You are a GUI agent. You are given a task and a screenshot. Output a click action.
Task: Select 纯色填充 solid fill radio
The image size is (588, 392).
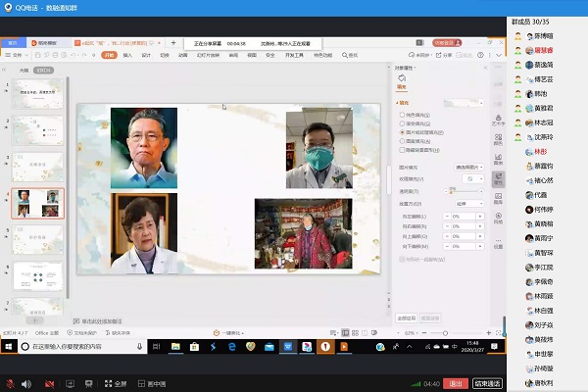(x=402, y=115)
